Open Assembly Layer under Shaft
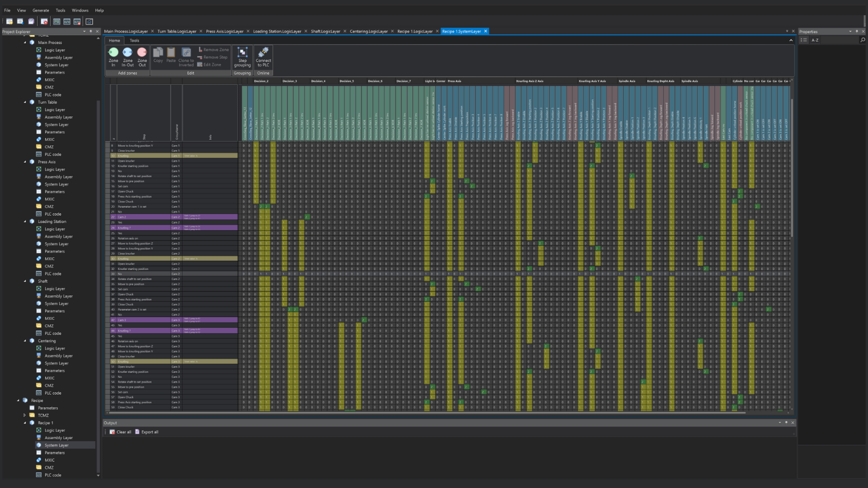Image resolution: width=868 pixels, height=488 pixels. (x=58, y=296)
